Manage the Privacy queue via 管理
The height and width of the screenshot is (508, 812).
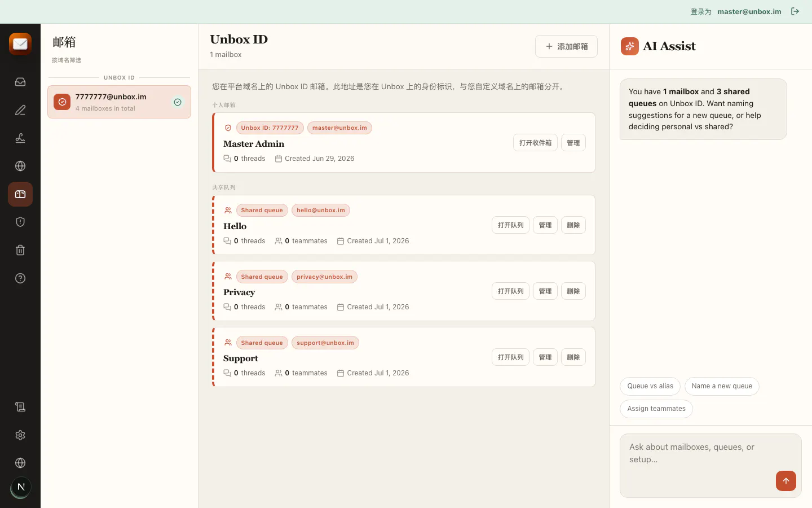pos(545,291)
